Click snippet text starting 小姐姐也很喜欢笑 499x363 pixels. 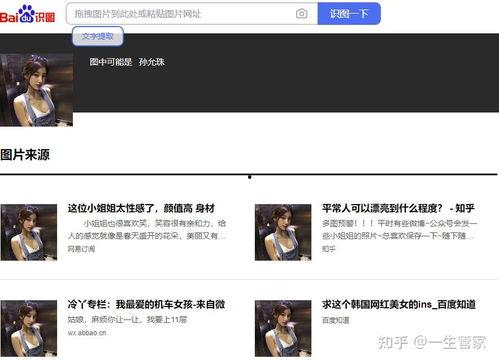(x=147, y=229)
